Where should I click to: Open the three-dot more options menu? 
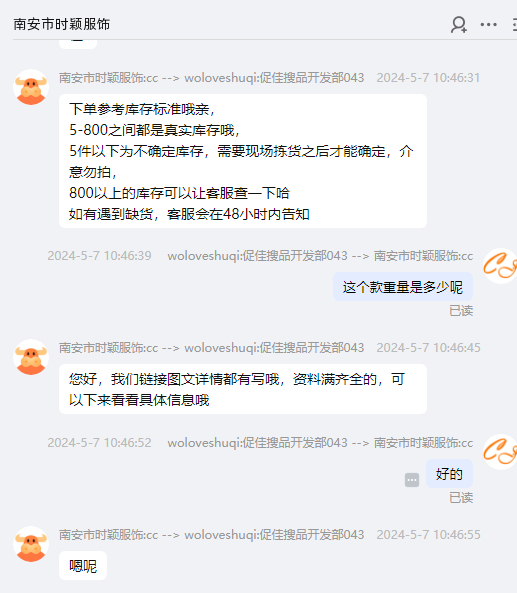(x=489, y=25)
